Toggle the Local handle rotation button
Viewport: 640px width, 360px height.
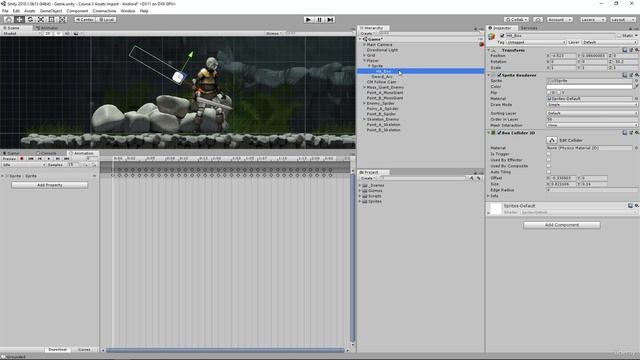coord(106,19)
